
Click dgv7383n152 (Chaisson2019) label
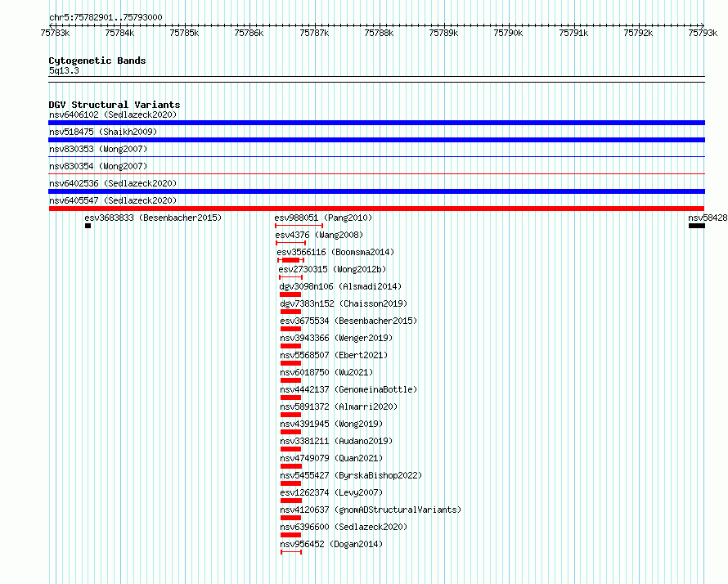coord(344,303)
